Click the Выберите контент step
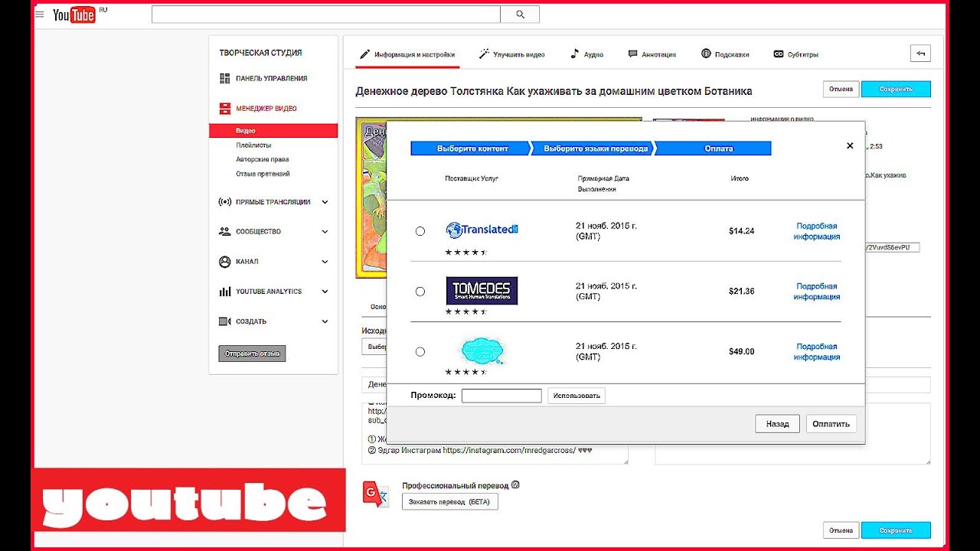This screenshot has width=980, height=551. 472,148
